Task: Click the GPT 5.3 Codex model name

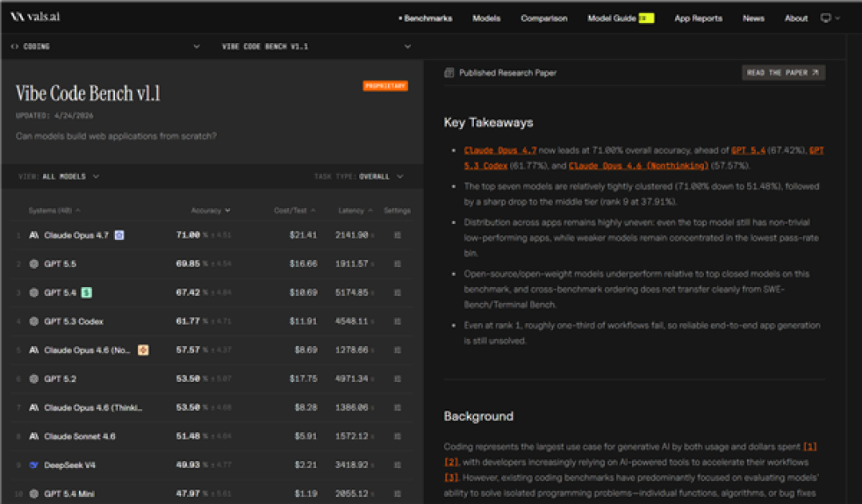Action: [73, 321]
